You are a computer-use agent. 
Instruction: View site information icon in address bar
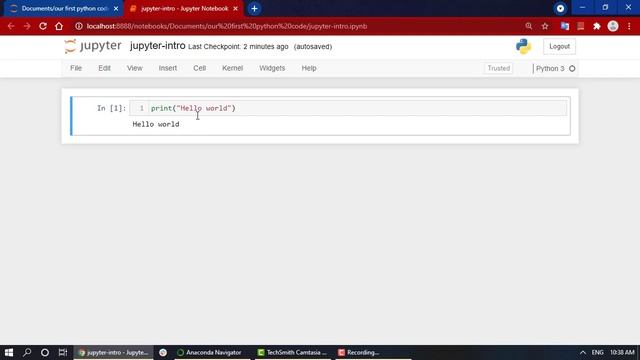(x=79, y=26)
